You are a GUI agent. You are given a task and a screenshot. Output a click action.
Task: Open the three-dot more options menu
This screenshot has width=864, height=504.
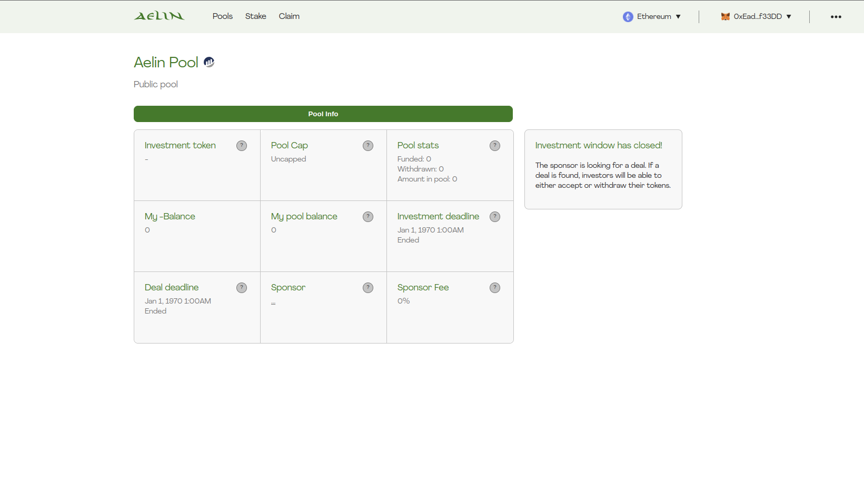[x=836, y=17]
